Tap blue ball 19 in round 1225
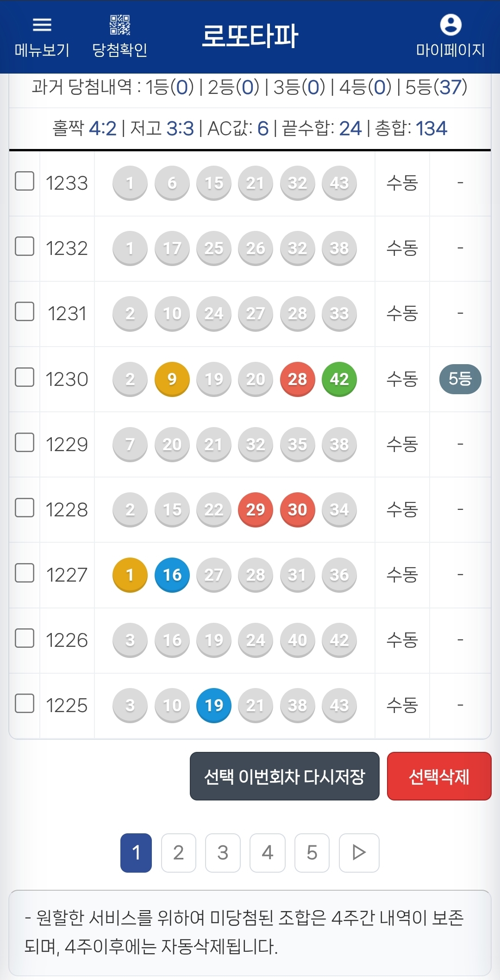500x980 pixels. pyautogui.click(x=214, y=705)
